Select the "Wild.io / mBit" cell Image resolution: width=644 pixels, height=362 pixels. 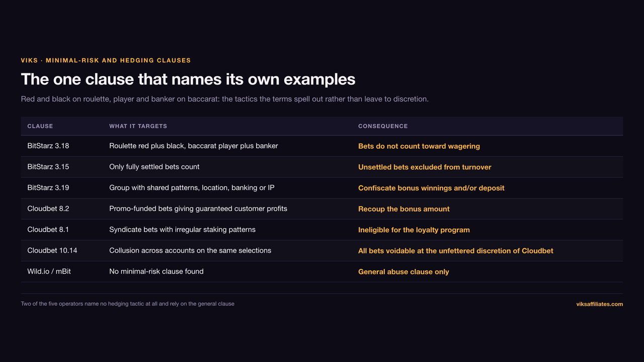pos(49,271)
